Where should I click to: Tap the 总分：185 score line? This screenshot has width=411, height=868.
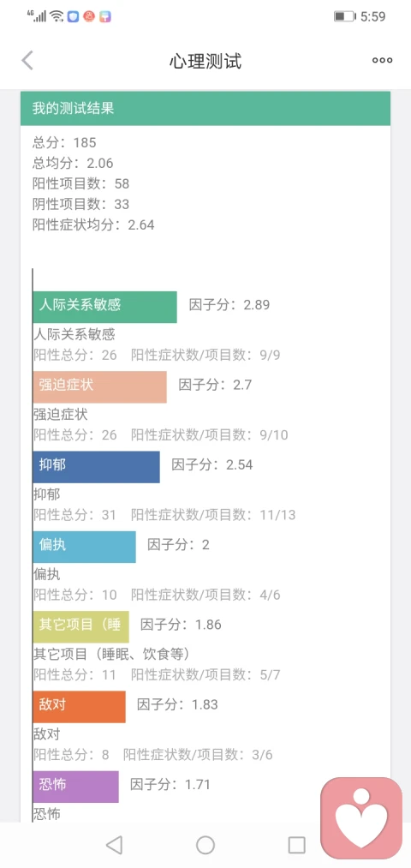click(64, 143)
